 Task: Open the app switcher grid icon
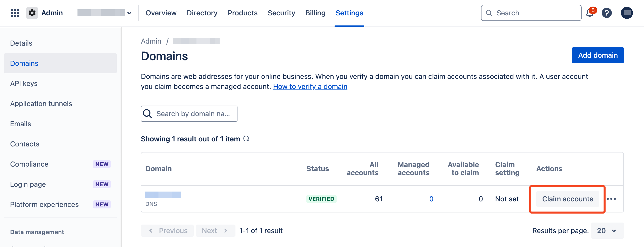pos(15,13)
